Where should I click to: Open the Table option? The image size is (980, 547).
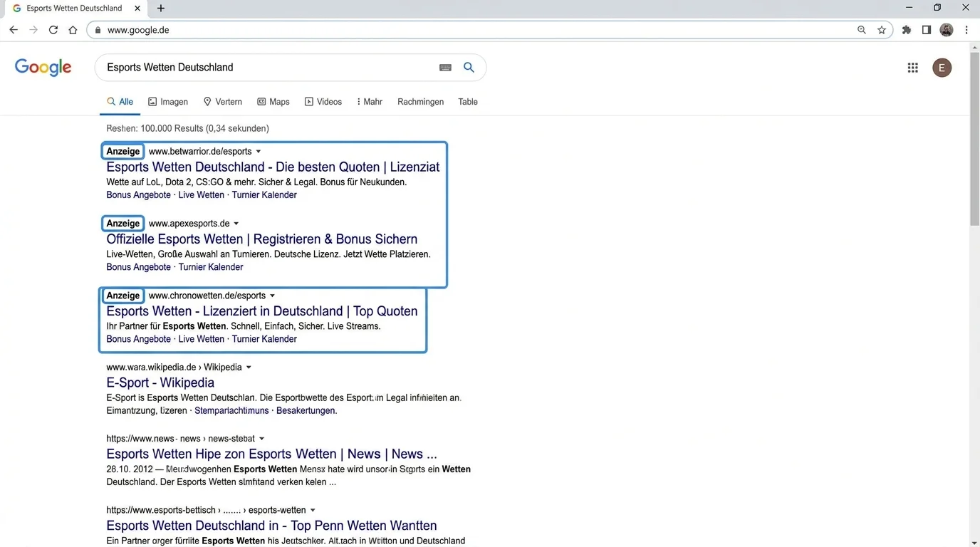pyautogui.click(x=468, y=102)
